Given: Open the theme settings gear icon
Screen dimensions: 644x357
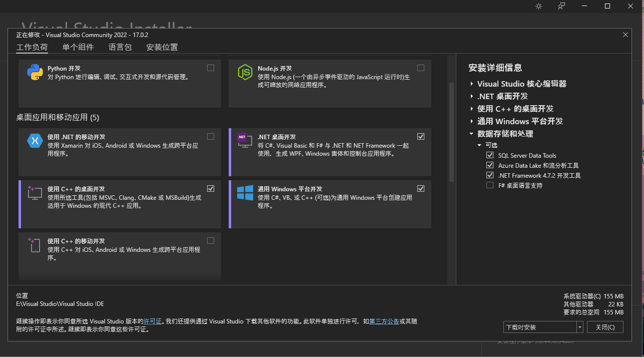Looking at the screenshot, I should (x=538, y=6).
